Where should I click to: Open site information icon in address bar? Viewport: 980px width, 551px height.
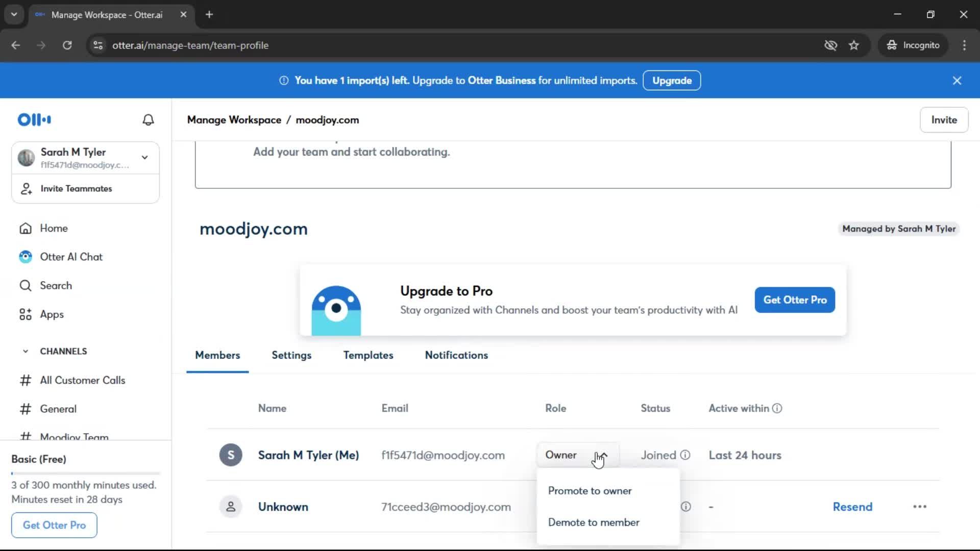(98, 45)
